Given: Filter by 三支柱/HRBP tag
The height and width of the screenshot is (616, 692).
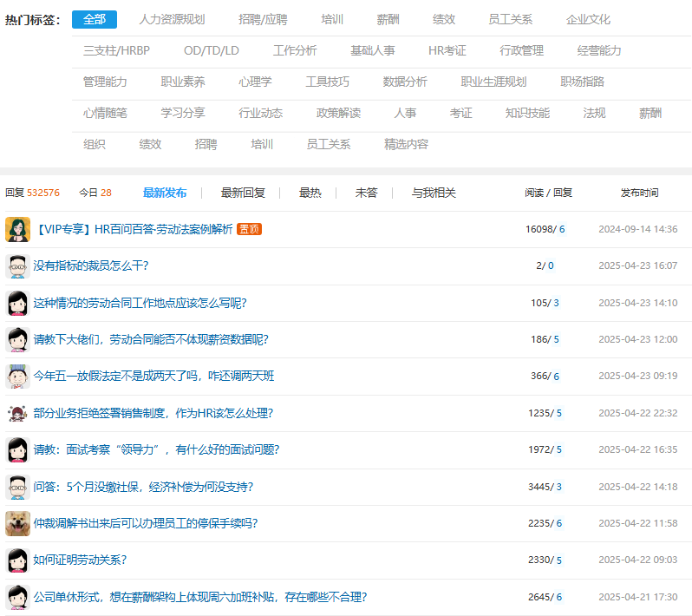Looking at the screenshot, I should tap(116, 51).
